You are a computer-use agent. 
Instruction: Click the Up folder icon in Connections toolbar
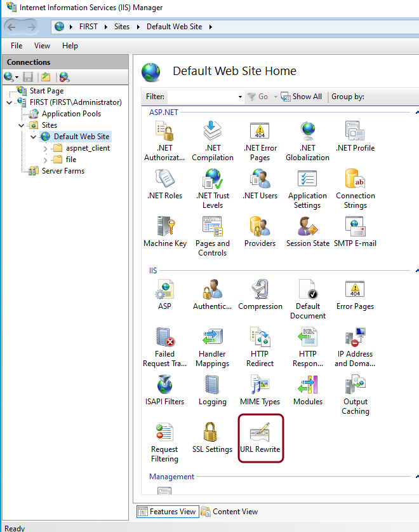[x=46, y=77]
